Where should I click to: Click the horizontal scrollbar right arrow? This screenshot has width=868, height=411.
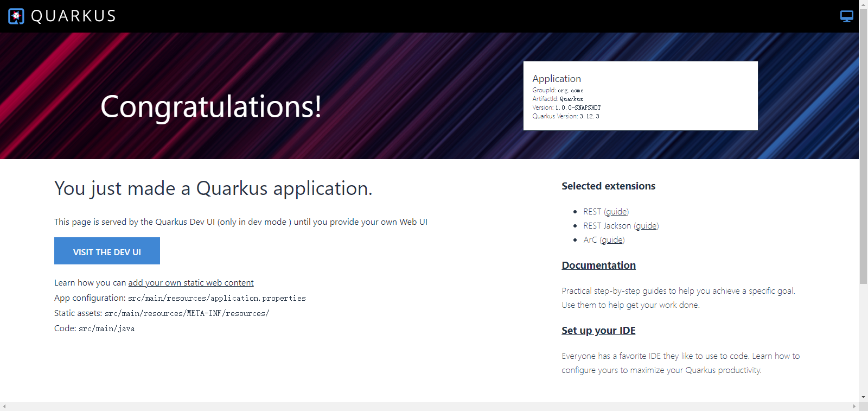point(854,406)
